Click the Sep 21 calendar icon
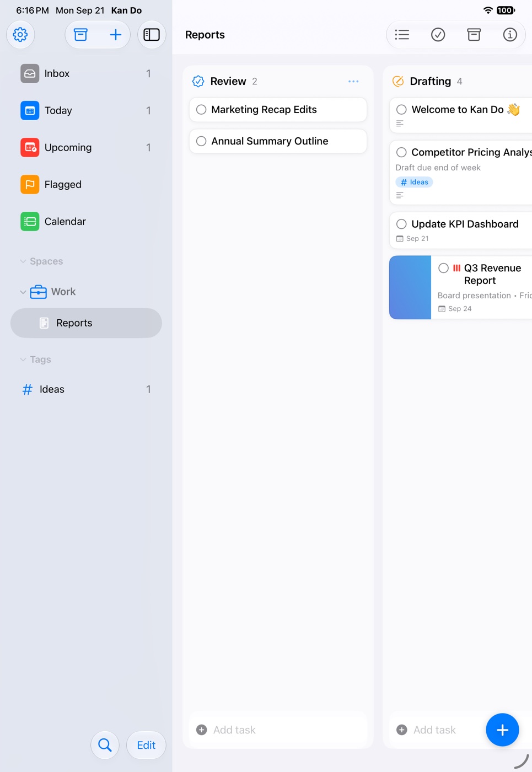Screen dimensions: 532x772 pyautogui.click(x=400, y=239)
